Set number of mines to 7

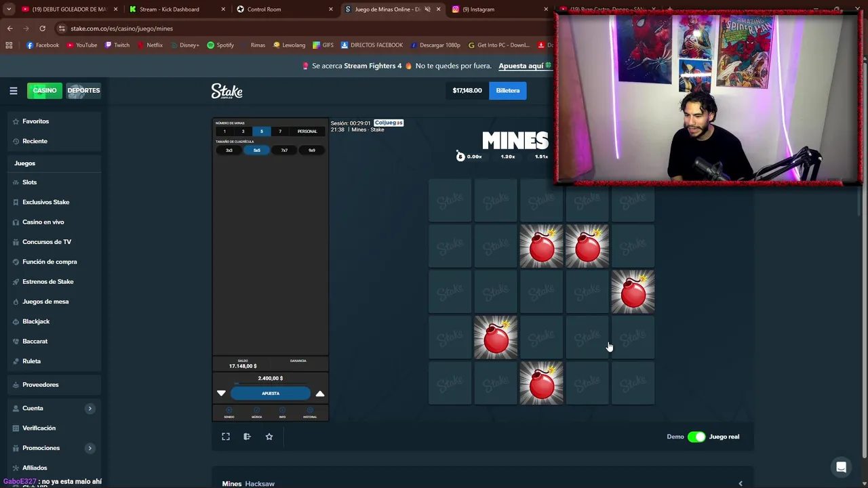[x=279, y=131]
